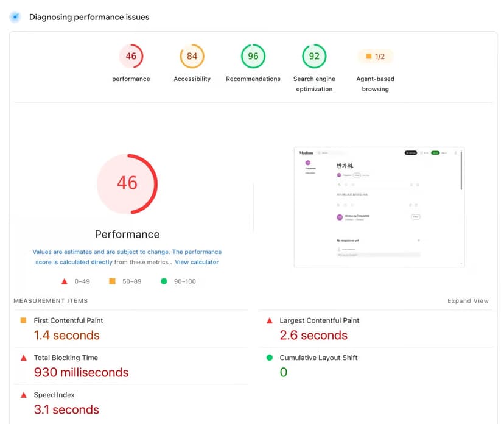
Task: Click the large Performance 46 gauge
Action: [x=127, y=184]
